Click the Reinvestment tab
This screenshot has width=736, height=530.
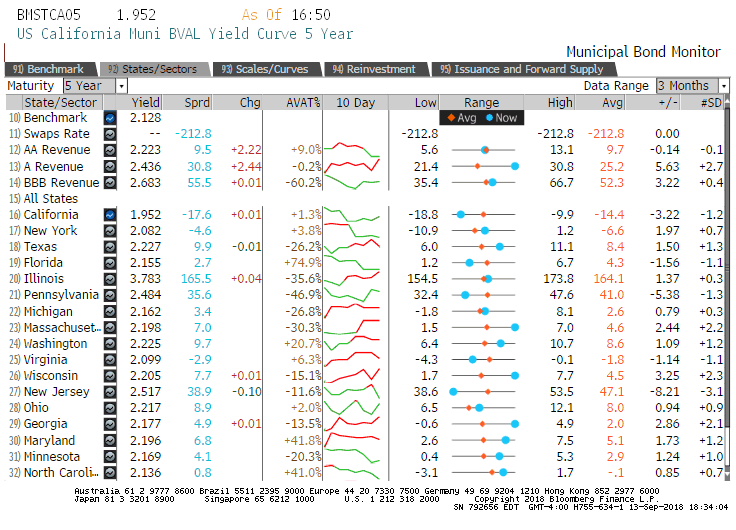click(374, 69)
